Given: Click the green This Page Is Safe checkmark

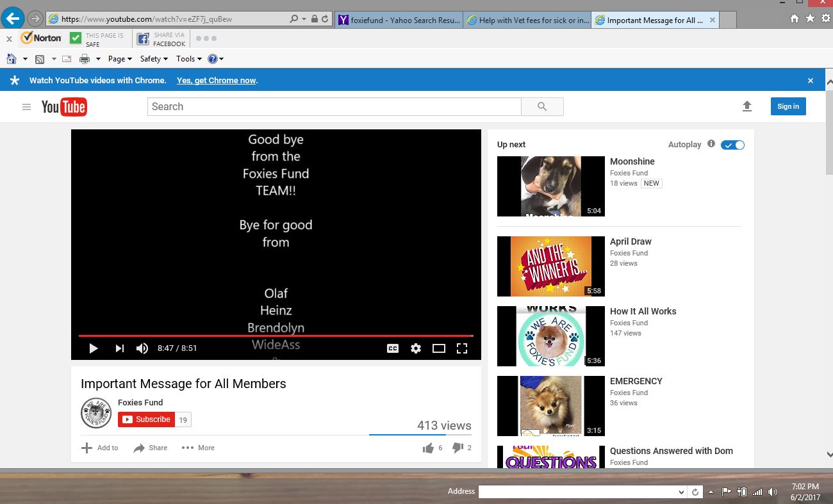Looking at the screenshot, I should pos(76,38).
